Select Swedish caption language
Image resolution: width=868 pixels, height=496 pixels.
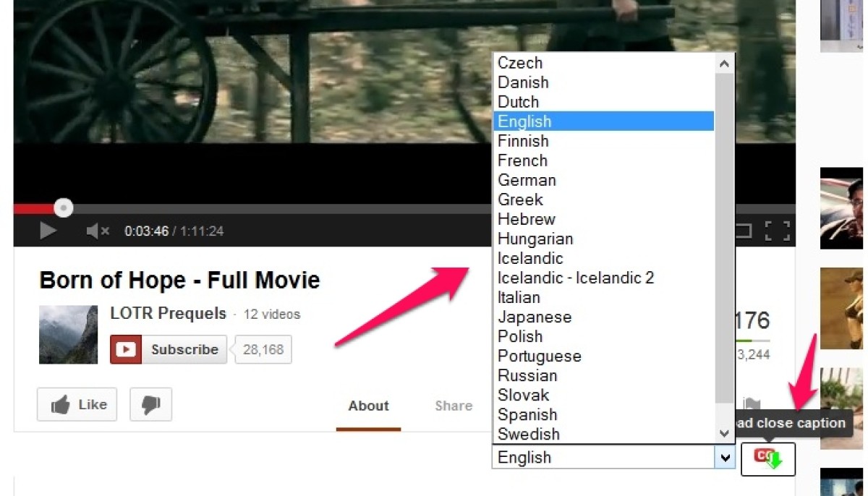pyautogui.click(x=603, y=434)
